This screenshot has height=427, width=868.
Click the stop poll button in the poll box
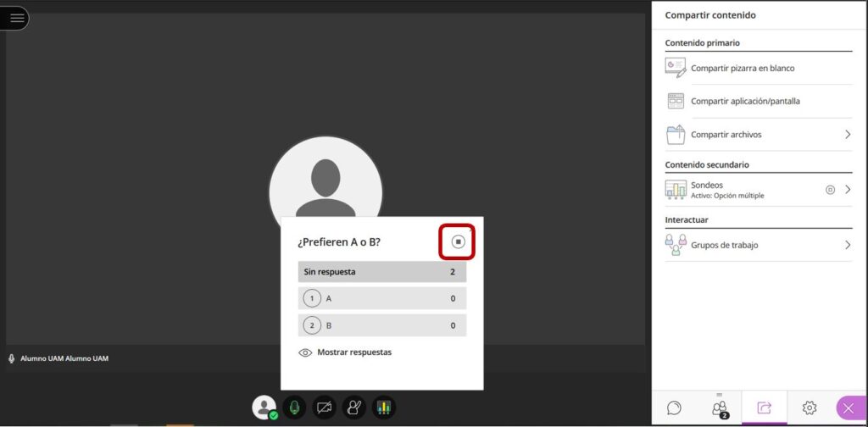(x=458, y=242)
